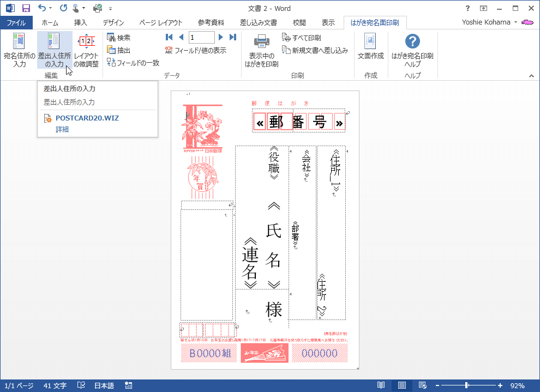Click 詳細 link in the tooltip
The height and width of the screenshot is (392, 540).
(x=62, y=129)
